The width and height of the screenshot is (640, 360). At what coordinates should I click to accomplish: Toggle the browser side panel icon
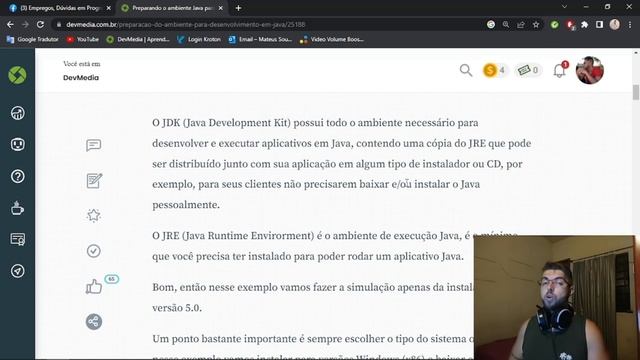[599, 24]
